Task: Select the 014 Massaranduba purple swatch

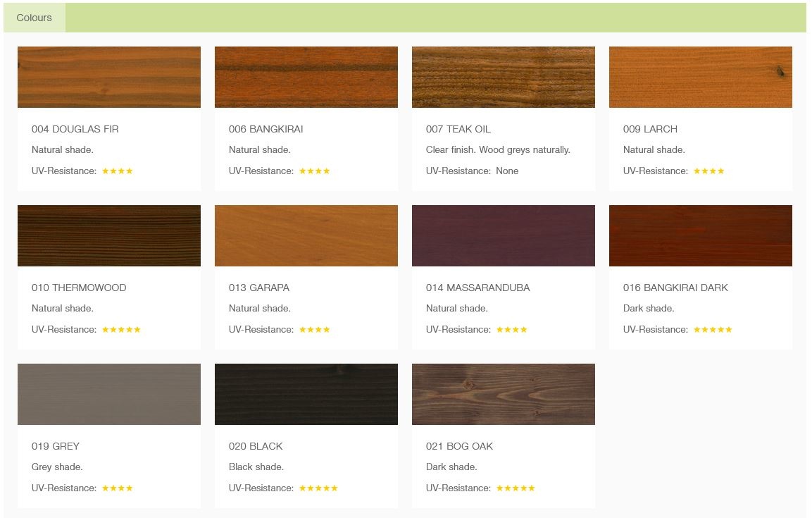Action: point(503,235)
